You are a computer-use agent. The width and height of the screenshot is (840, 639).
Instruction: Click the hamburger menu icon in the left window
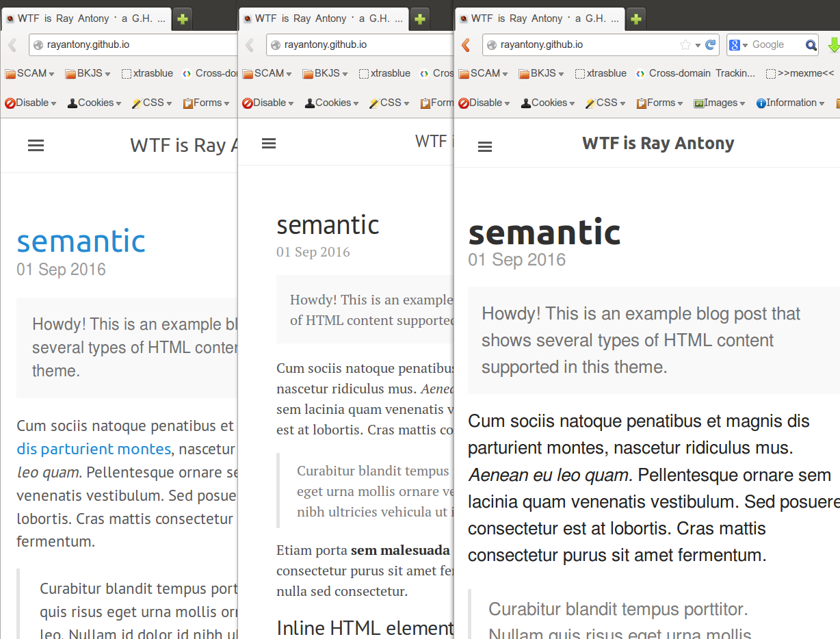[x=36, y=145]
